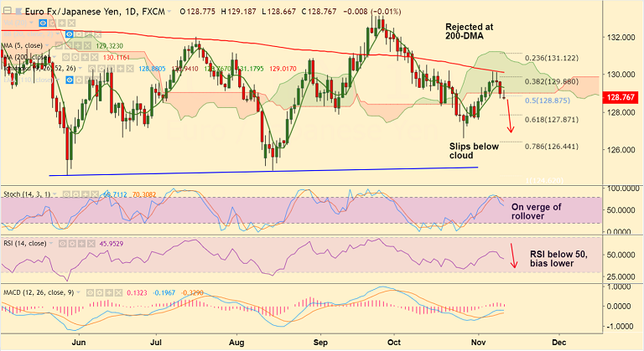Remove the Ichimoku indicator
The width and height of the screenshot is (644, 351).
click(130, 69)
